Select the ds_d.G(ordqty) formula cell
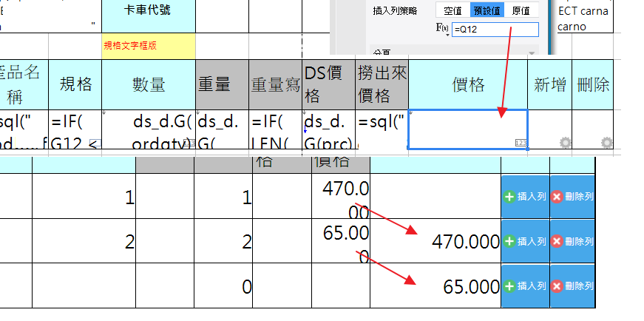Screen dimensions: 644x321 click(149, 129)
